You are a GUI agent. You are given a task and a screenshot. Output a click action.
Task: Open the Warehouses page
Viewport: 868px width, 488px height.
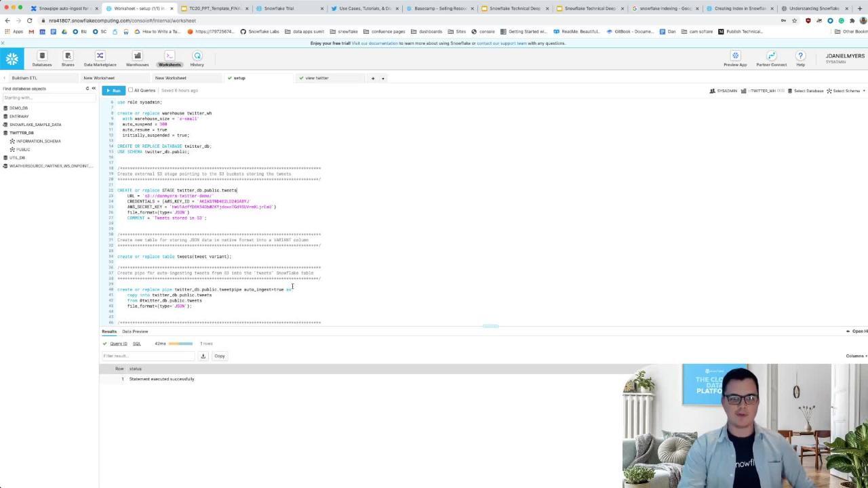(x=137, y=59)
